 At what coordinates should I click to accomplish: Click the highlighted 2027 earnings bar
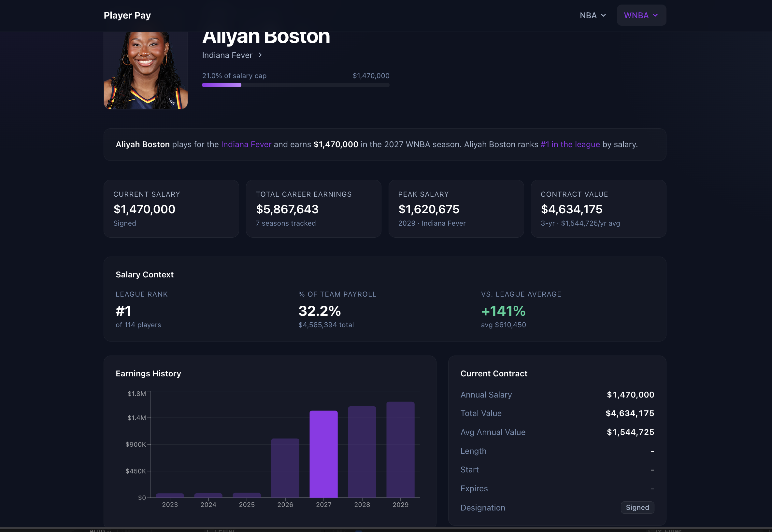pos(323,454)
